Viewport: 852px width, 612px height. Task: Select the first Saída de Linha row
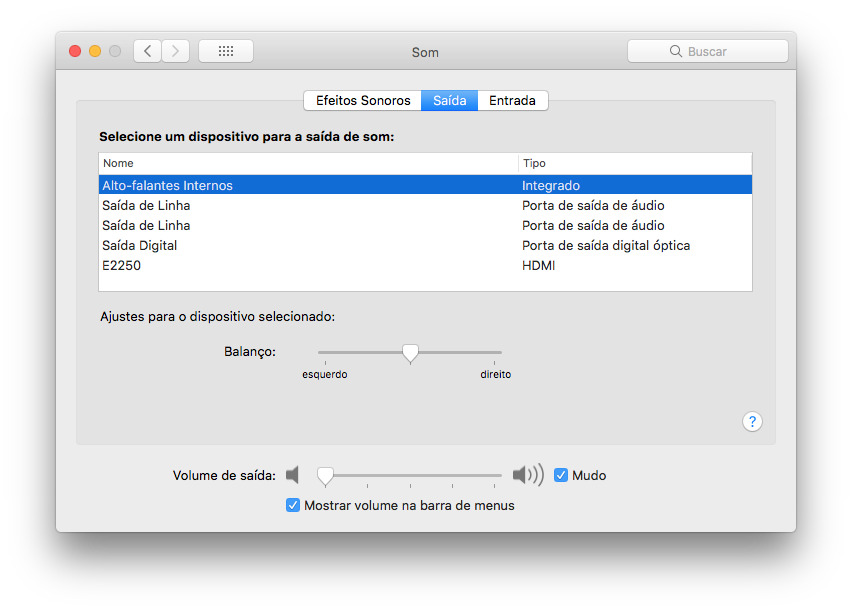[425, 205]
